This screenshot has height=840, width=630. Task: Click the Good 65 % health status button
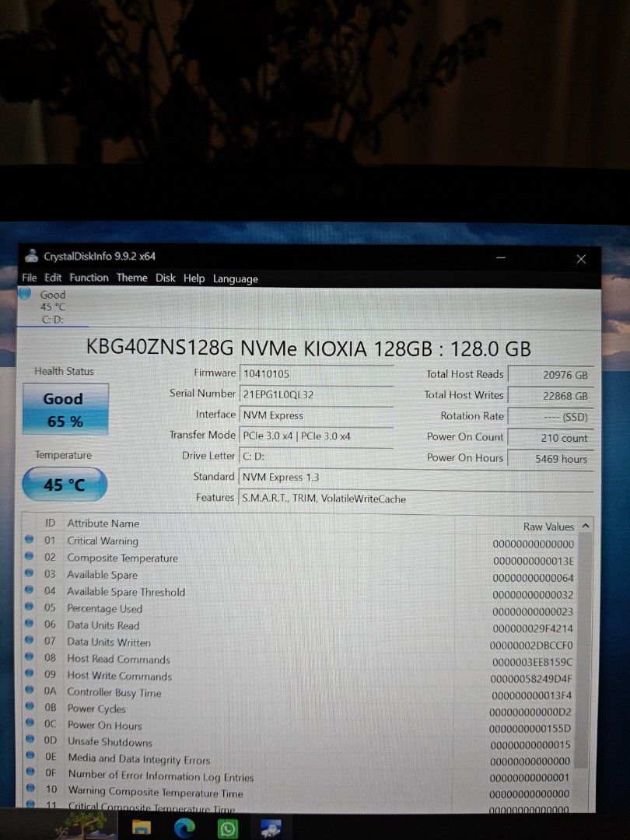click(65, 409)
